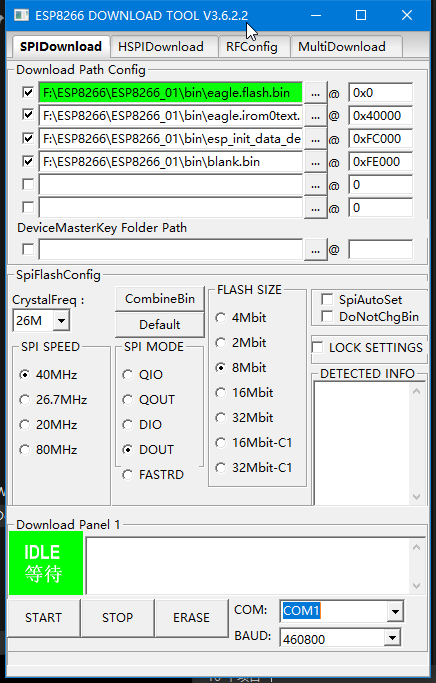
Task: Click the 0x0 address field
Action: 380,93
